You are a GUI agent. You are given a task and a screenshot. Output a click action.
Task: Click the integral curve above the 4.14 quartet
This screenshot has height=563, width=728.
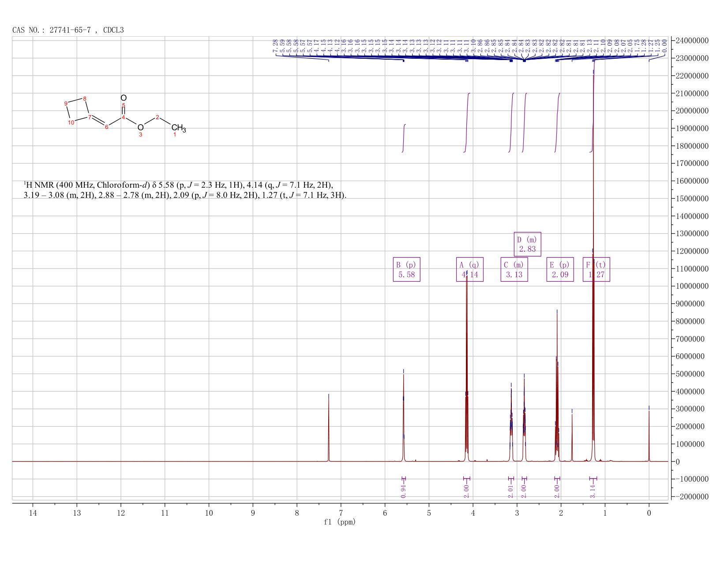point(467,123)
